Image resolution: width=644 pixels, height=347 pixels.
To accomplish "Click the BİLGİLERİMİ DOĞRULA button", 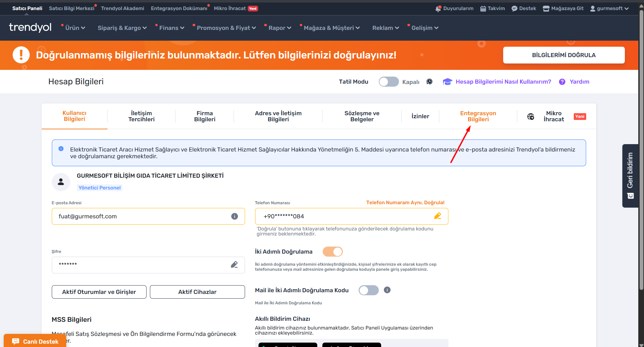I will click(564, 55).
